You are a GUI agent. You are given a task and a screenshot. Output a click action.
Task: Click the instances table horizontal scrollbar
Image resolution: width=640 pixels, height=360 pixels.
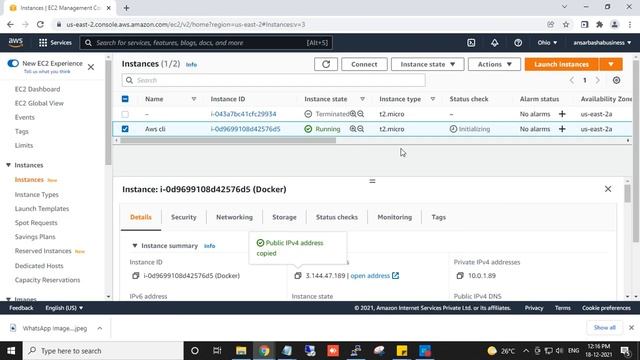(228, 140)
